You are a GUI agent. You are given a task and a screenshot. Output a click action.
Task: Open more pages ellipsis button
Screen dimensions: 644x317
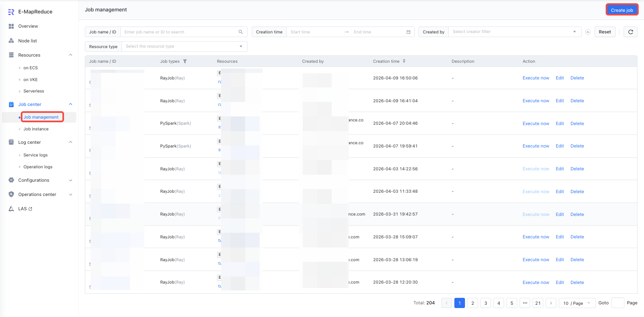525,303
